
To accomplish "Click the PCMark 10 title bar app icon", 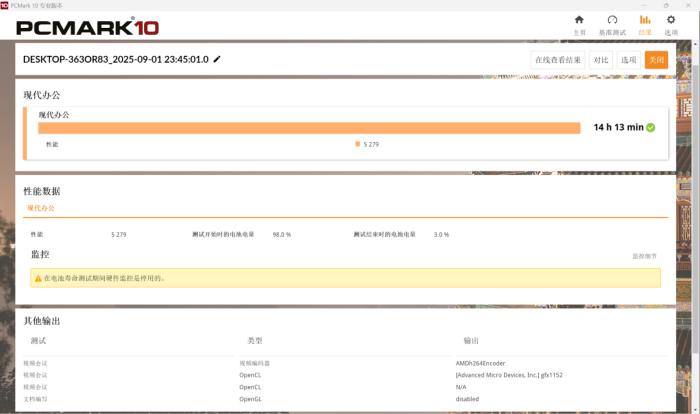I will (4, 5).
